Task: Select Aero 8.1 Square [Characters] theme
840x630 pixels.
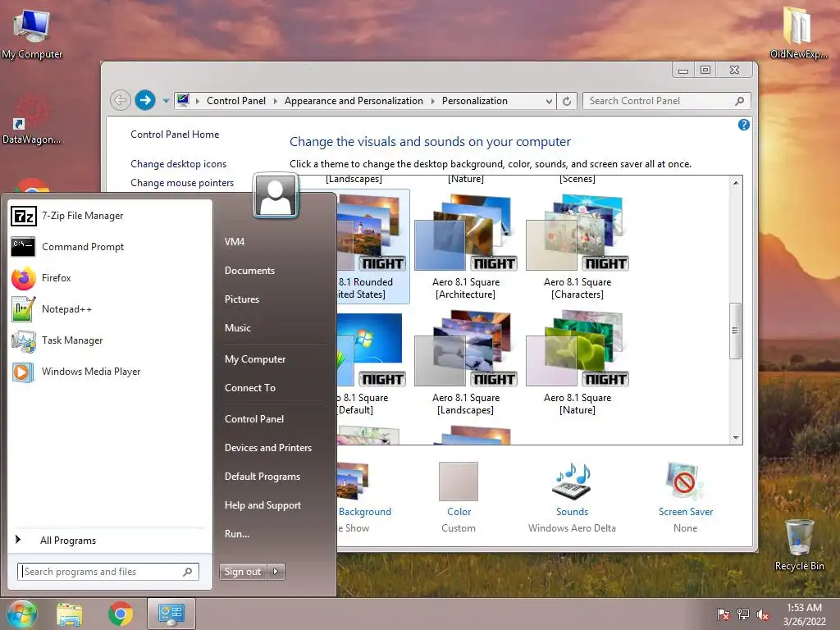Action: click(577, 246)
